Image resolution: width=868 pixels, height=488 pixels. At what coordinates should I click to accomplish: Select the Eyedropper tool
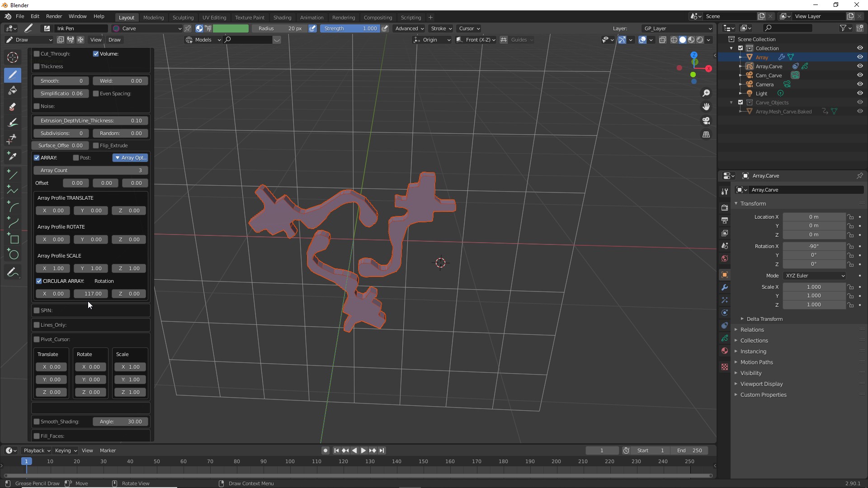(x=13, y=156)
